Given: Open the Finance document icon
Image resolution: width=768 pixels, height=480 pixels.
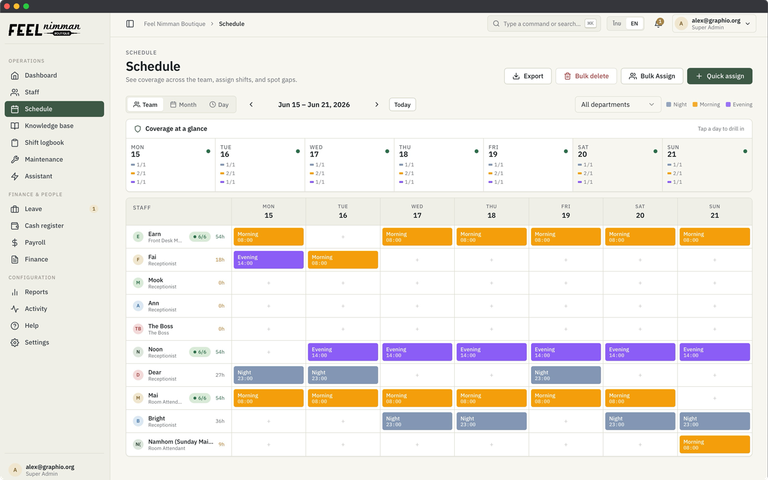Looking at the screenshot, I should click(15, 260).
